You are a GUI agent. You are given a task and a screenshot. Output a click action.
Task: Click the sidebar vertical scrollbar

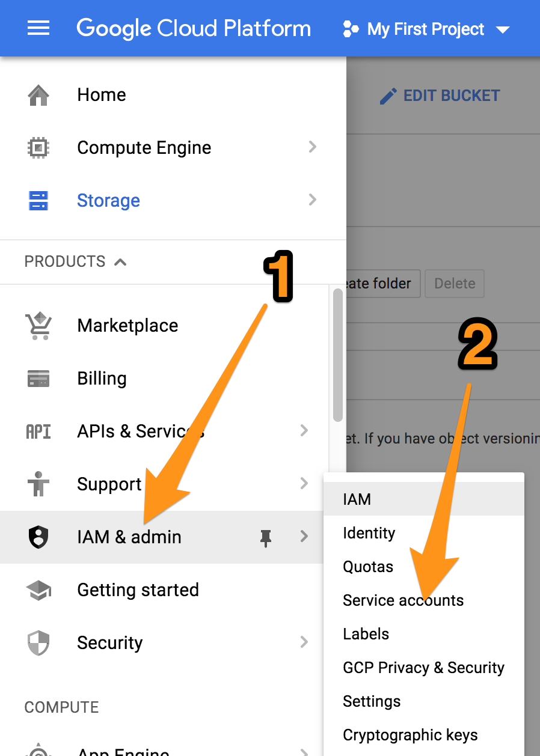[338, 355]
